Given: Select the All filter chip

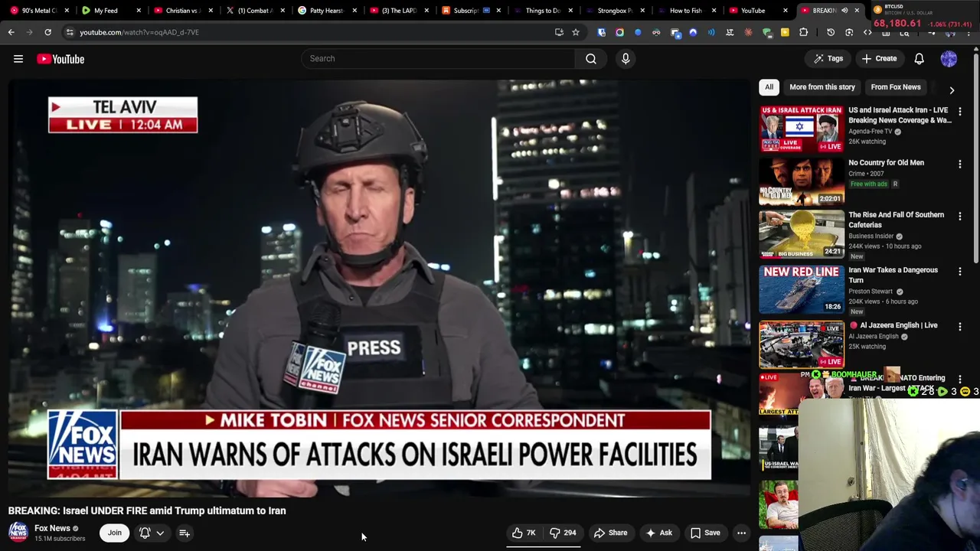Looking at the screenshot, I should [769, 87].
